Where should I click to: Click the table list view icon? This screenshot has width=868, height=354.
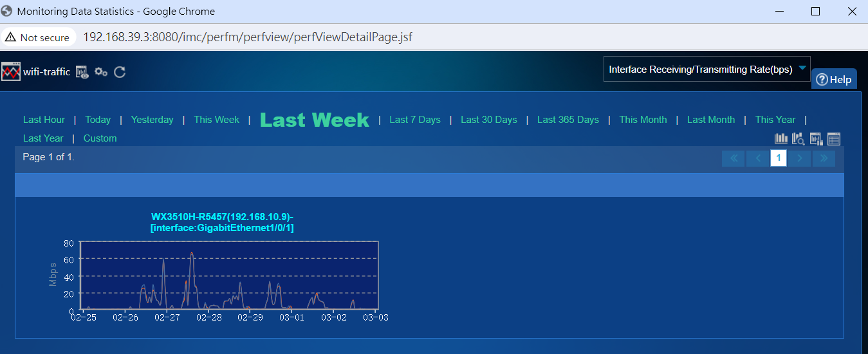[834, 138]
